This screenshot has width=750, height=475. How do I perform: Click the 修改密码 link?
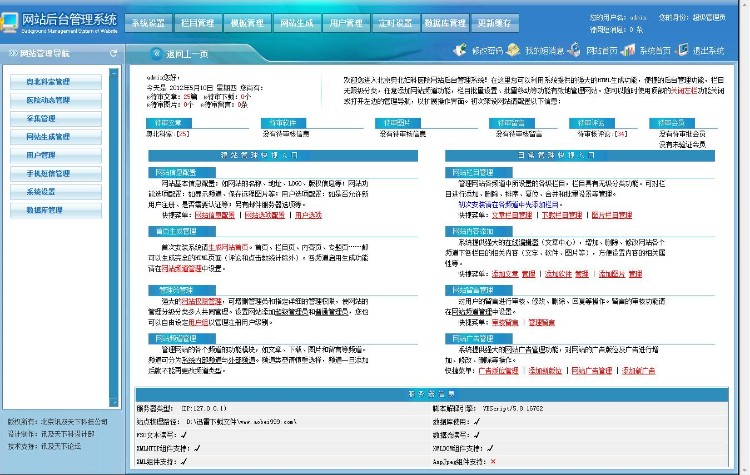pyautogui.click(x=487, y=51)
